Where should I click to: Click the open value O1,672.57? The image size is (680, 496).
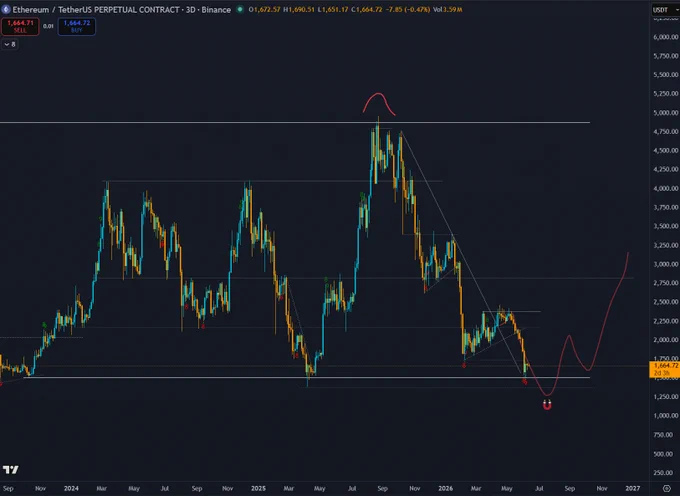coord(265,10)
